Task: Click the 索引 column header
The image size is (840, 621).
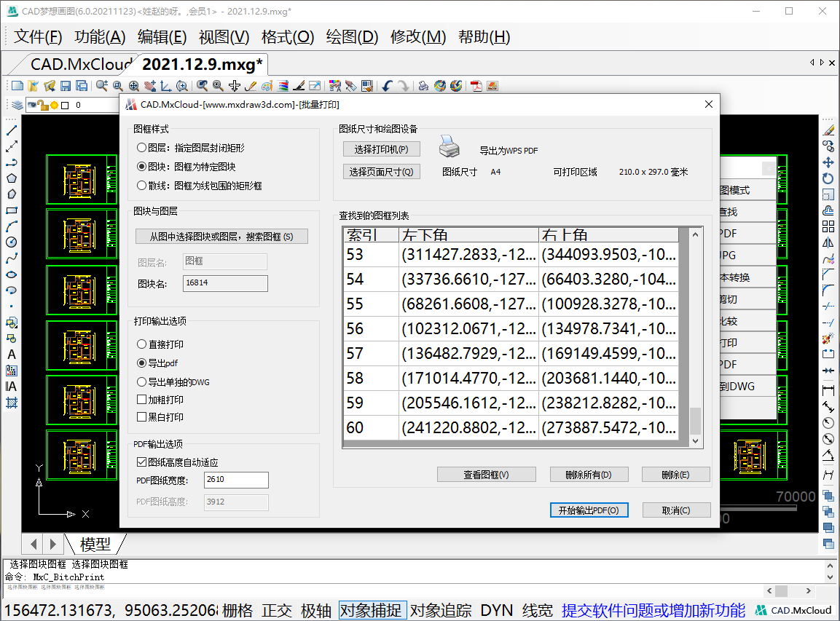Action: click(x=372, y=234)
